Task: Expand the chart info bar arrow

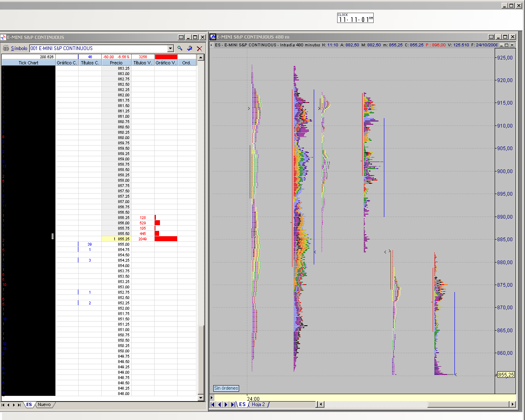Action: [x=212, y=45]
